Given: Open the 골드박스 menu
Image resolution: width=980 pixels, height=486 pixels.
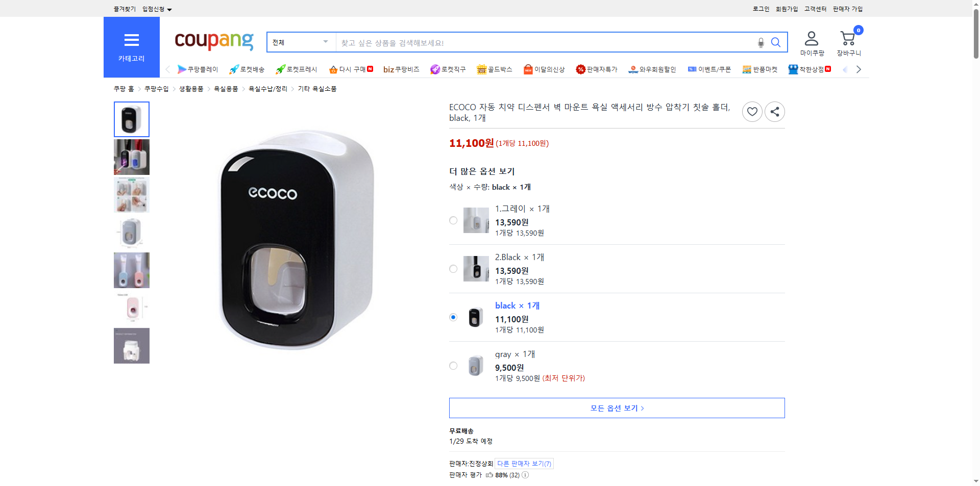Looking at the screenshot, I should click(x=495, y=69).
